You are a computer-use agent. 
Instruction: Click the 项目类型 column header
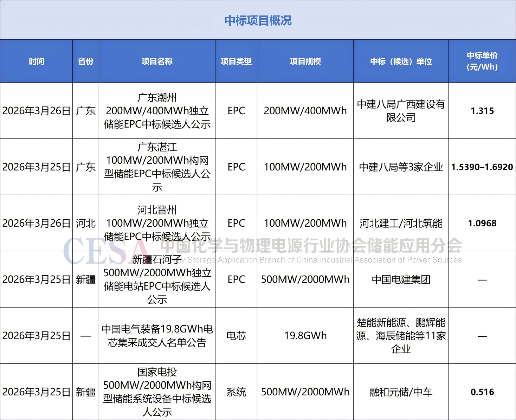(x=236, y=61)
